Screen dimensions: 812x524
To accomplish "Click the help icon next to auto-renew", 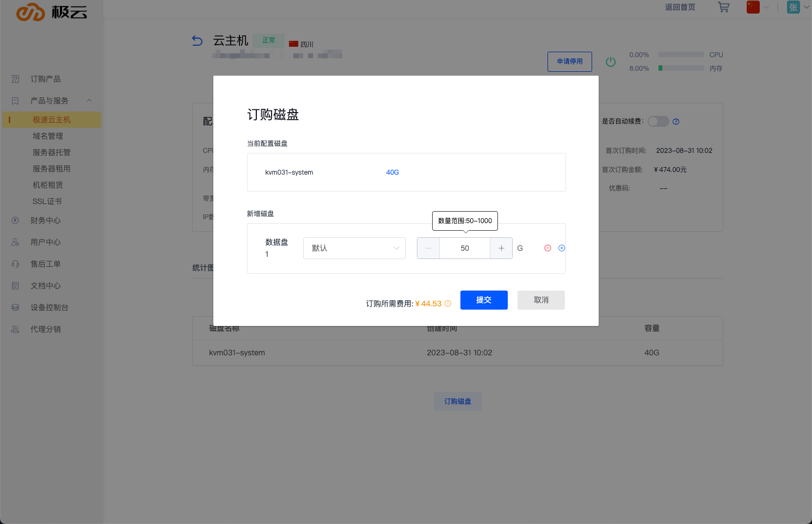I will (x=676, y=121).
